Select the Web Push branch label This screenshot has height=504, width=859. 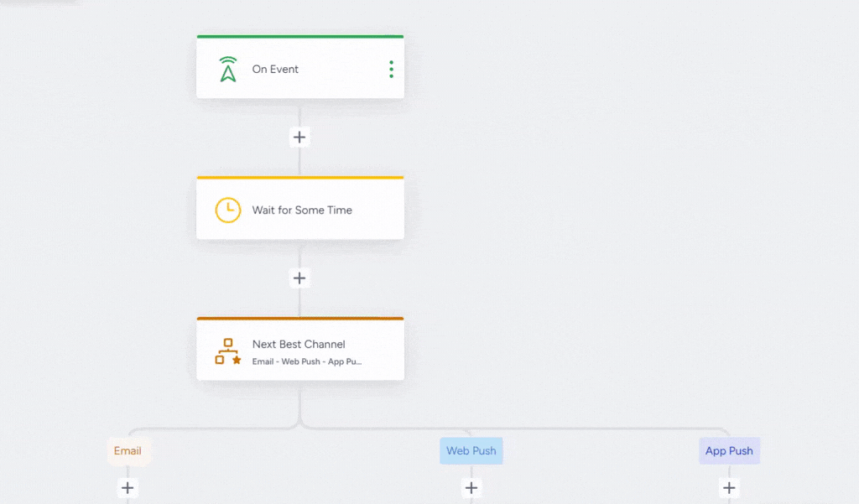pyautogui.click(x=471, y=451)
